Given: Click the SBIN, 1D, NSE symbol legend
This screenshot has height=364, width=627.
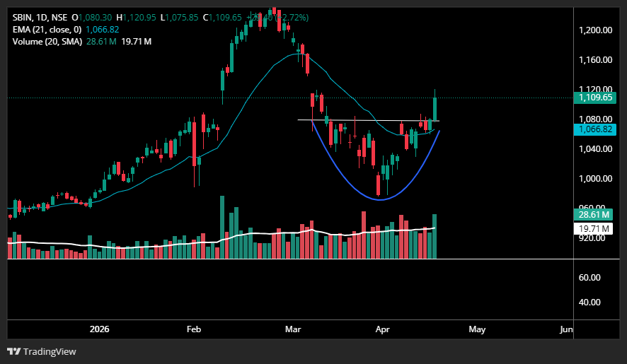Looking at the screenshot, I should 40,18.
